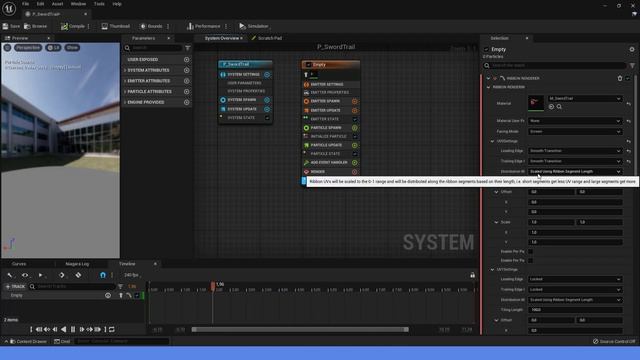Viewport: 640px width, 360px height.
Task: Switch to the Curves tab
Action: pos(19,264)
